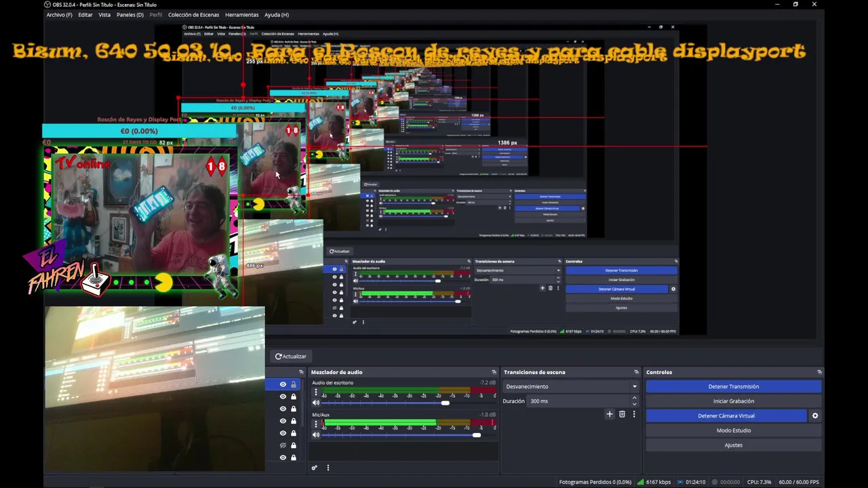Open audio mixer menu dots at bottom
The width and height of the screenshot is (868, 488).
click(328, 468)
